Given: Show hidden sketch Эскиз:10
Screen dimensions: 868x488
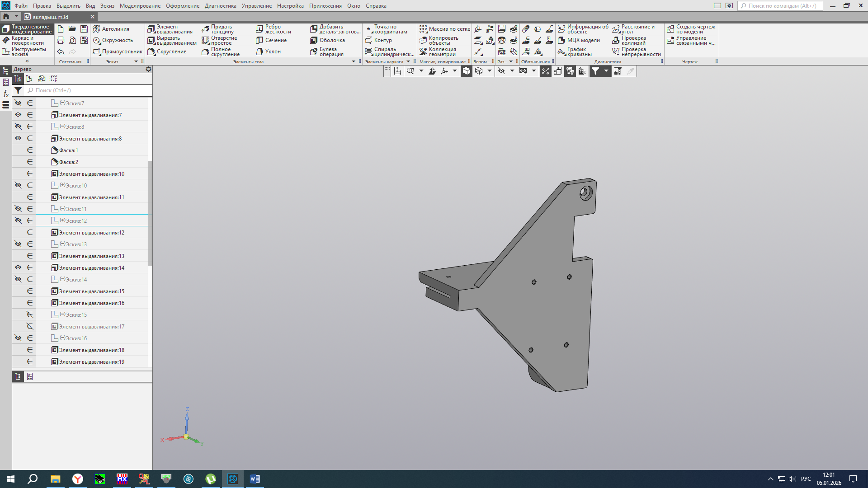Looking at the screenshot, I should tap(18, 185).
